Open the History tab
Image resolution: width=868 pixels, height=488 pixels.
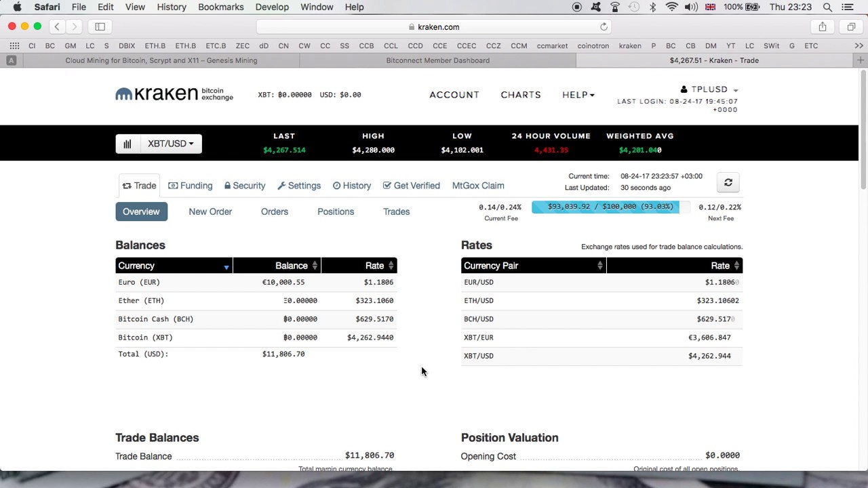(352, 186)
